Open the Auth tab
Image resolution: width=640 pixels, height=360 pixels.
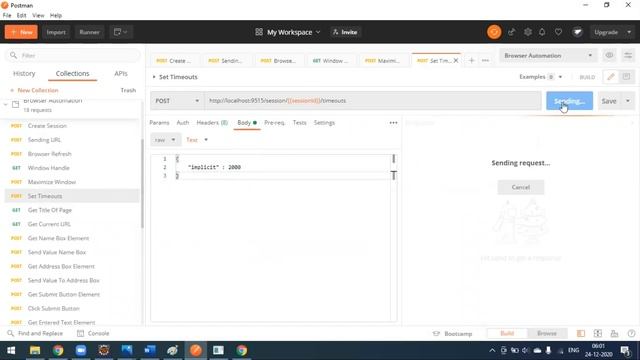point(182,122)
